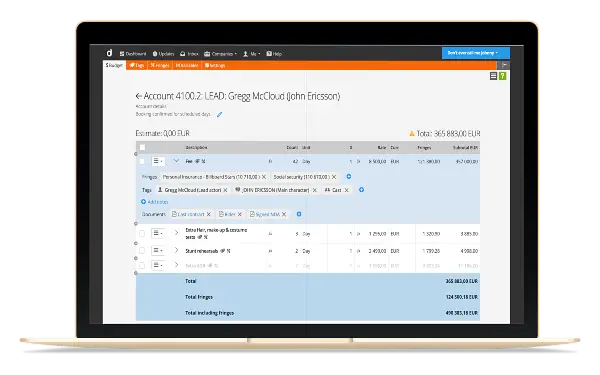
Task: Open the Updates menu item
Action: 163,54
